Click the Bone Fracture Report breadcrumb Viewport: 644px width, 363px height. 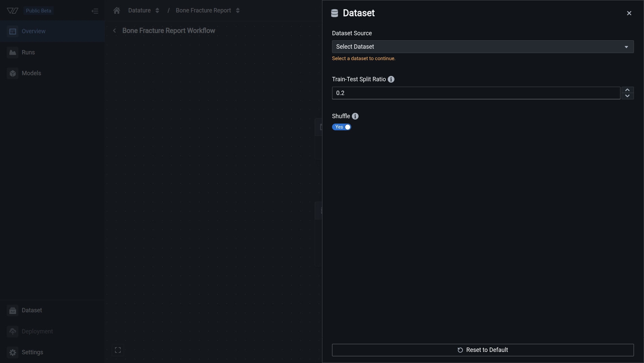[203, 10]
